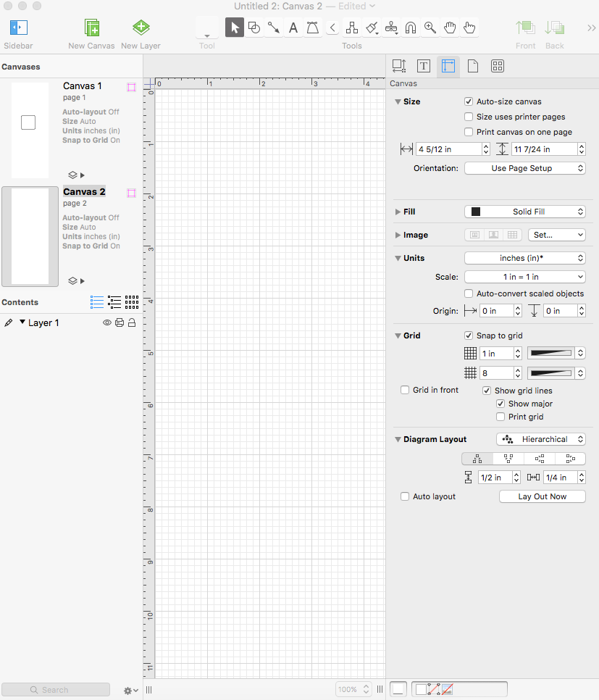This screenshot has width=599, height=700.
Task: Open the Scale dropdown
Action: click(525, 277)
